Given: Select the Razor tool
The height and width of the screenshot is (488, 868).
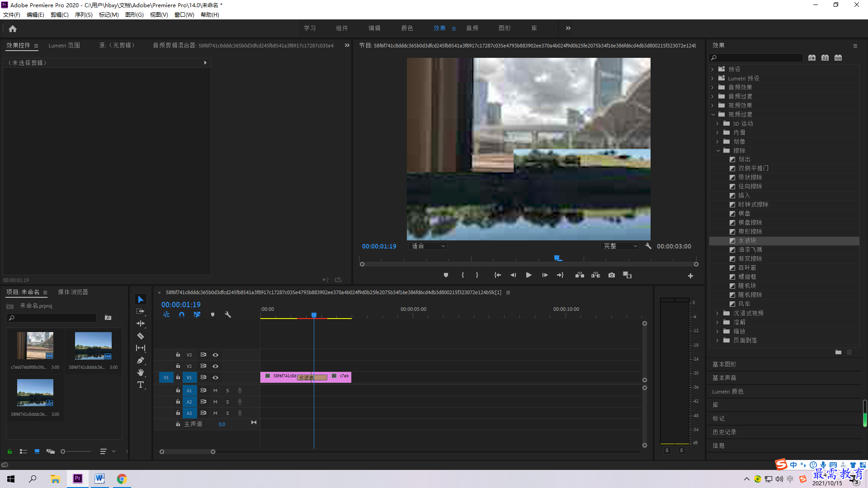Looking at the screenshot, I should [141, 336].
